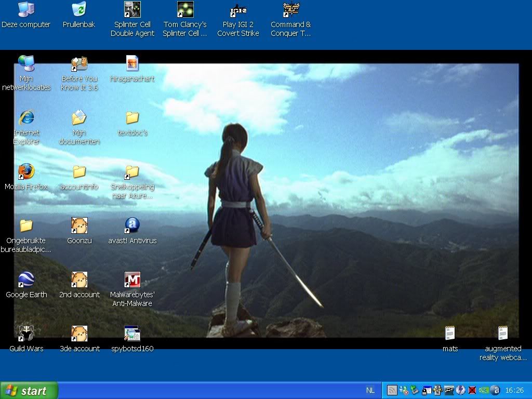Open the Start menu
Viewport: 532px width, 399px height.
click(29, 391)
